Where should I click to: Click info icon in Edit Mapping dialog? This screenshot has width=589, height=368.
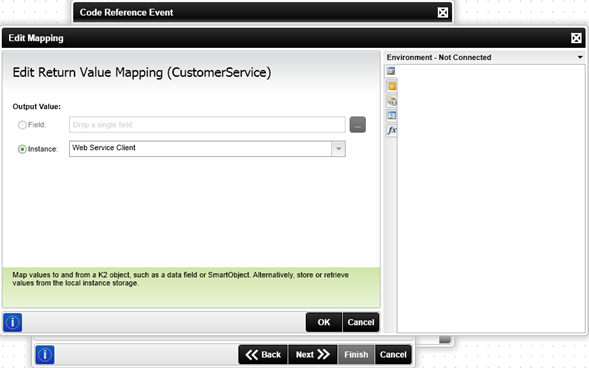pos(12,322)
